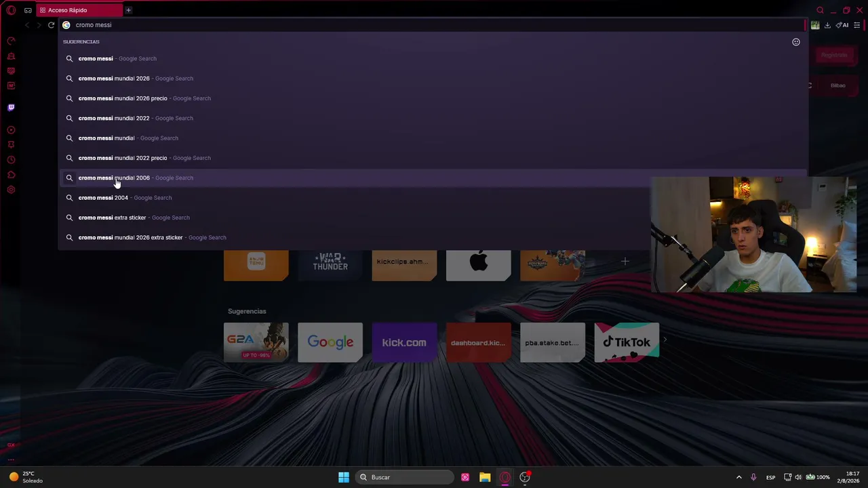Show hidden system tray icons

739,477
